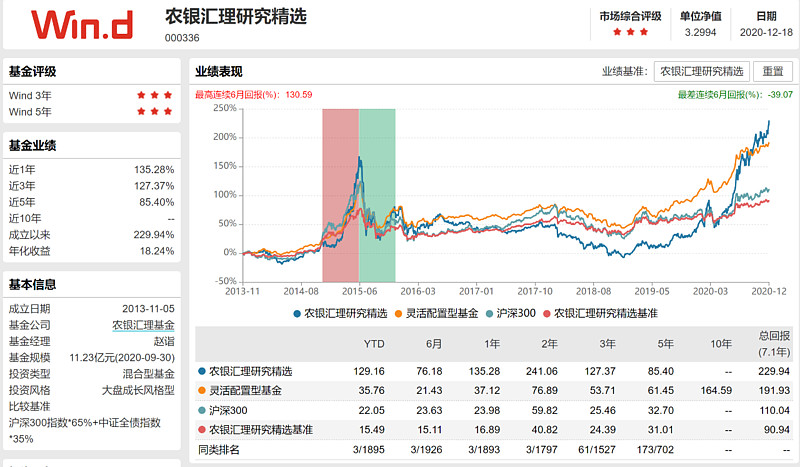Click blue dot beside 农银汇理研究精选 table row
Screen dimensions: 800x467
(202, 372)
